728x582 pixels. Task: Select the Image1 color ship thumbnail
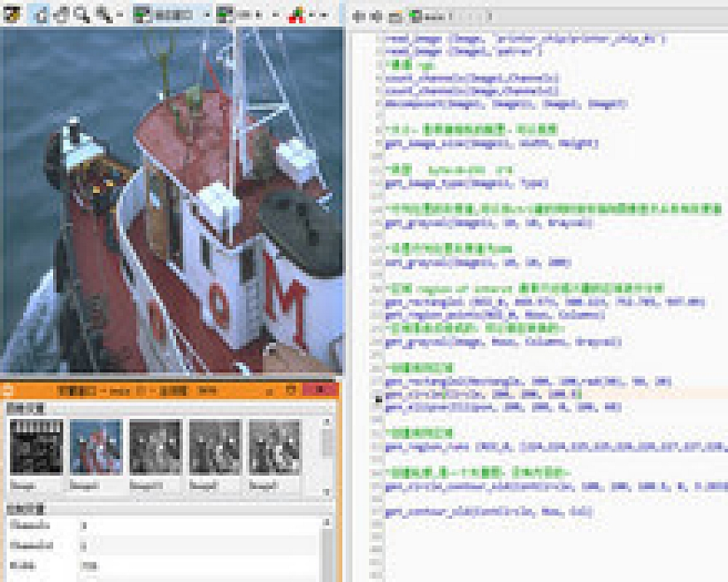[96, 447]
